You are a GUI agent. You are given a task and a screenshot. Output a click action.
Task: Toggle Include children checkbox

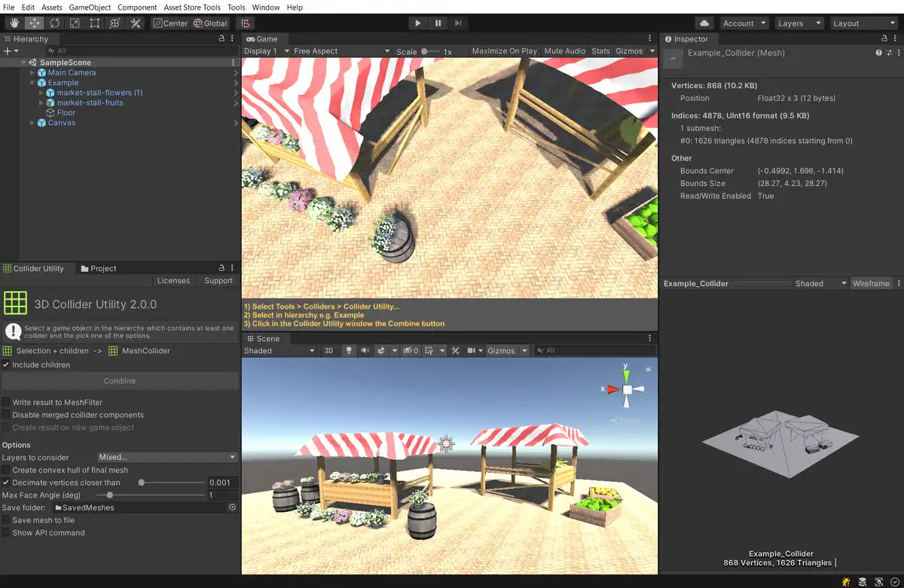click(x=6, y=365)
